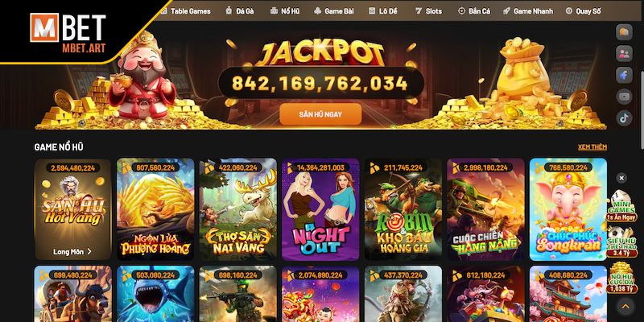The height and width of the screenshot is (322, 644).
Task: Select the Bắn Cá menu item
Action: point(474,11)
